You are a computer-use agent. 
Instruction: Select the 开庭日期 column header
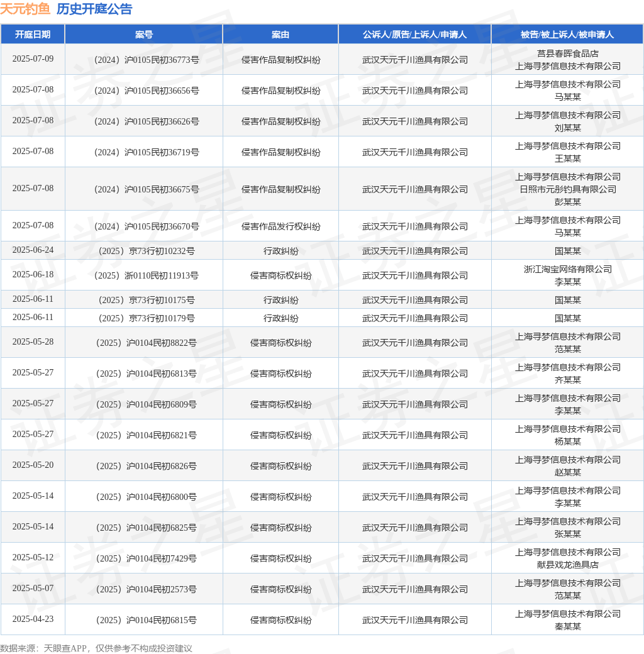[33, 34]
